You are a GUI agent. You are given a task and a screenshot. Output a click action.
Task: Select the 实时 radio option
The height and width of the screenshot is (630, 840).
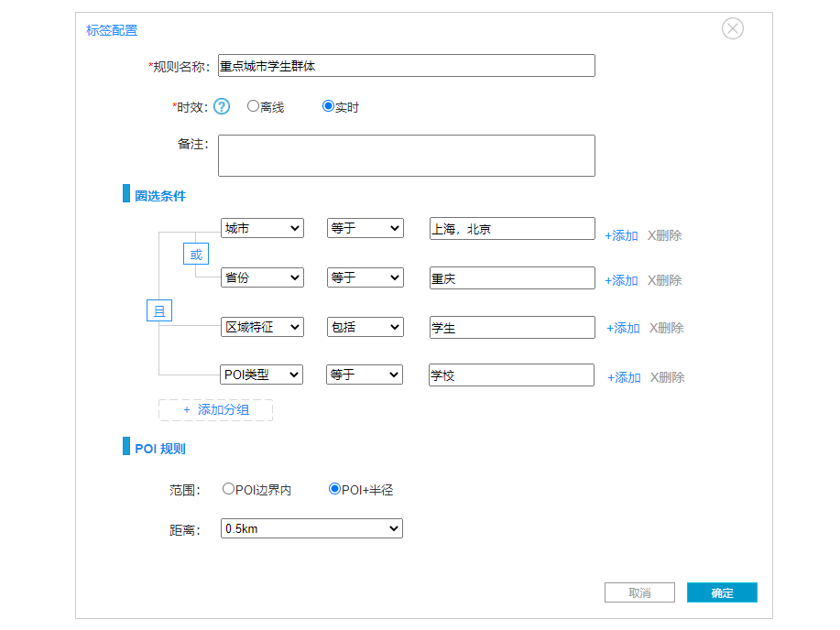point(328,106)
